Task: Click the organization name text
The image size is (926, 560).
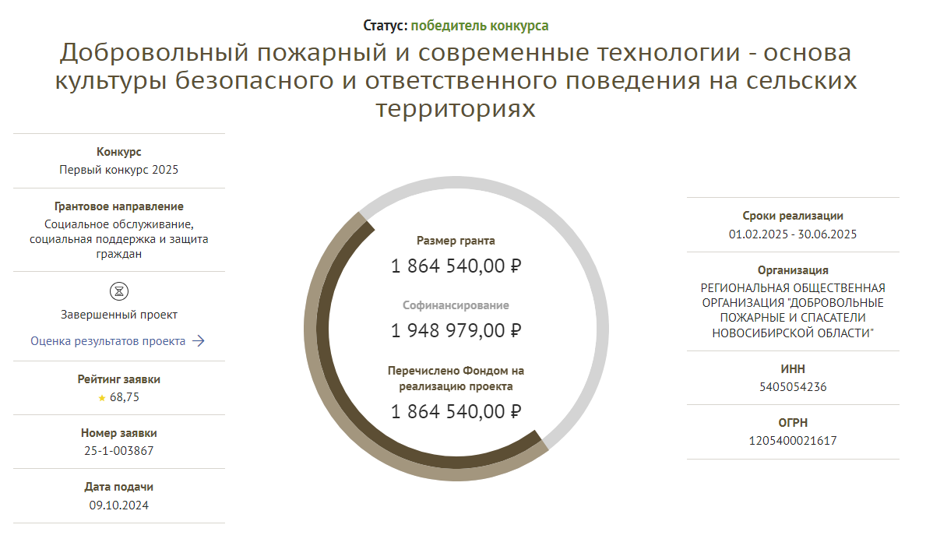Action: pos(793,310)
